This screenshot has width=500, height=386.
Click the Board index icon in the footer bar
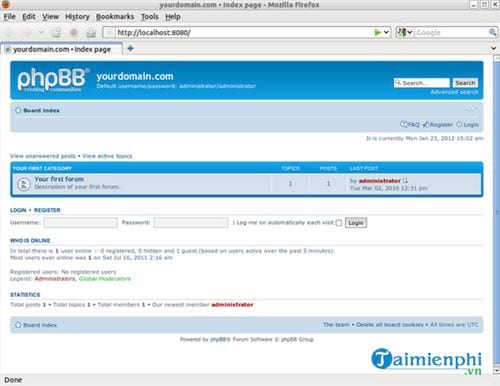pyautogui.click(x=18, y=325)
